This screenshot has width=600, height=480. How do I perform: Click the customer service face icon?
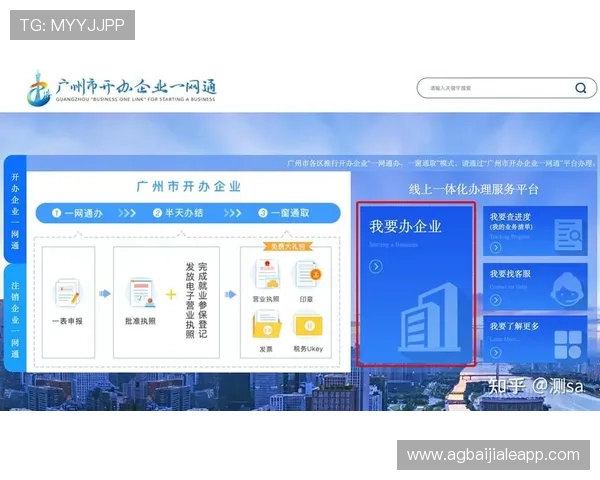567,290
